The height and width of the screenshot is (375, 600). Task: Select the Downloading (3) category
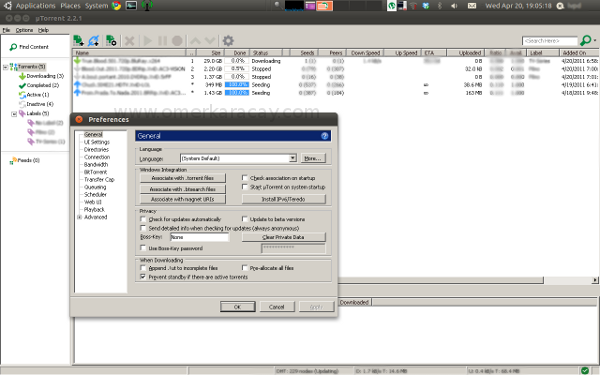tap(41, 76)
